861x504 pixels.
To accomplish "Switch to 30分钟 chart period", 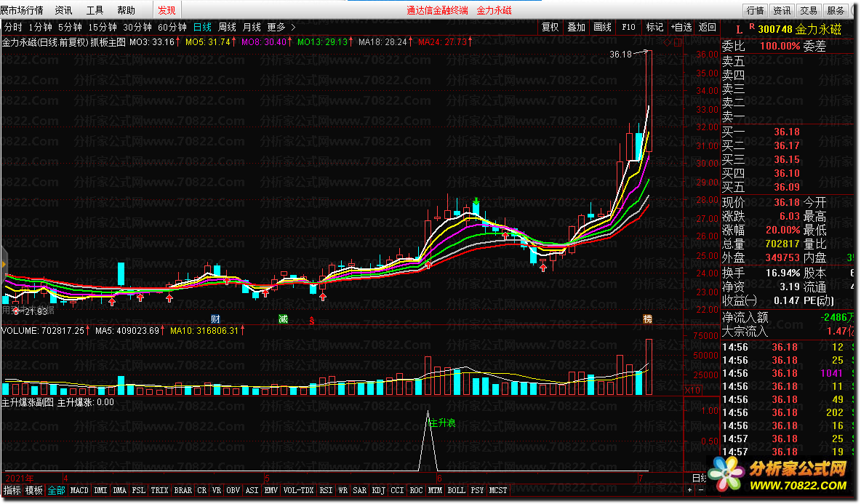I will 137,27.
